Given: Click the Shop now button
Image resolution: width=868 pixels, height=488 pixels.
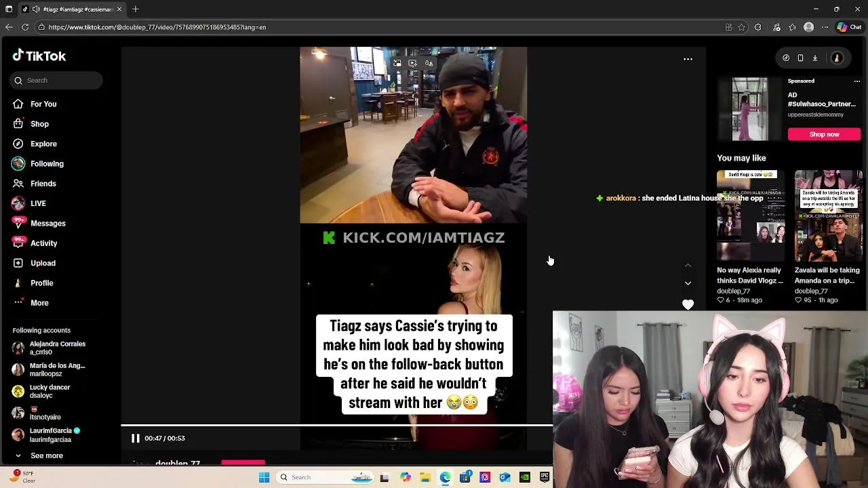Looking at the screenshot, I should pyautogui.click(x=824, y=134).
